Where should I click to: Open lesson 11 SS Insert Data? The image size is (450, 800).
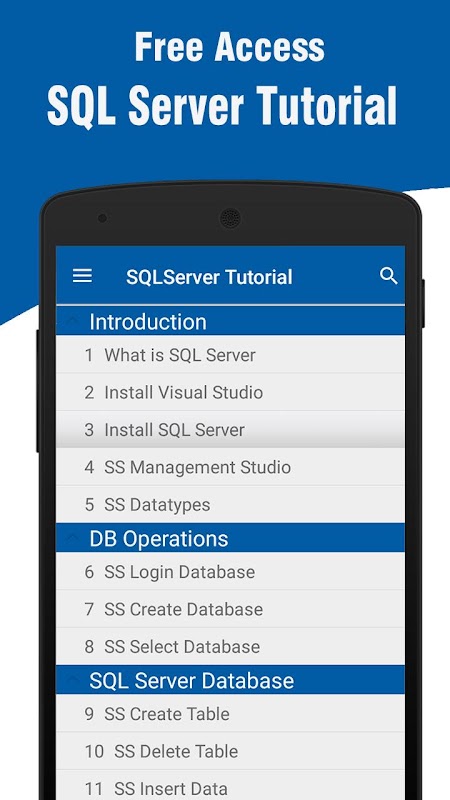pos(230,786)
